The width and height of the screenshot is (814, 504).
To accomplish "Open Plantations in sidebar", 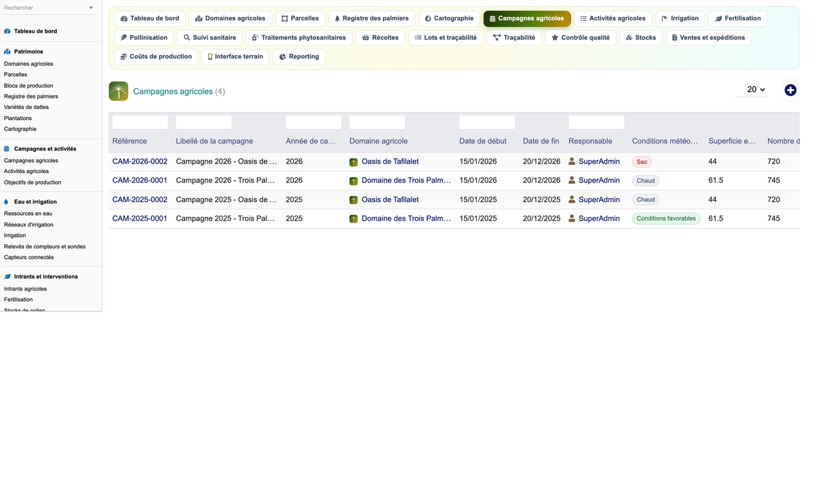I will [18, 118].
